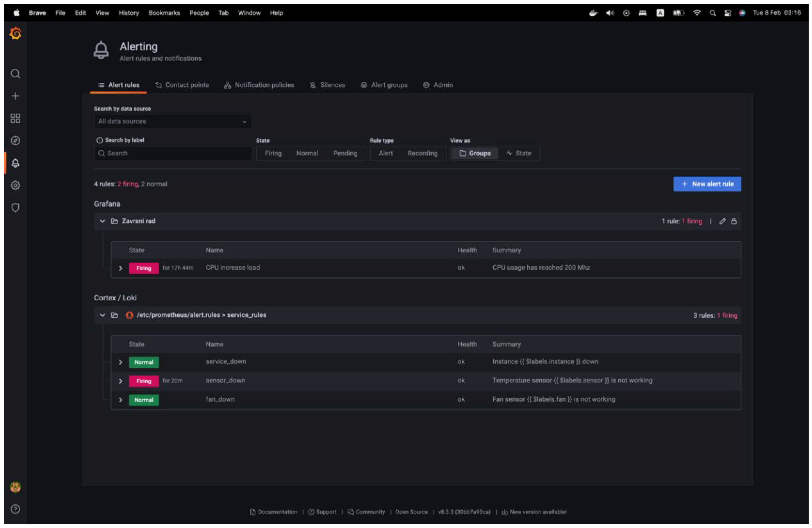Select the Recording rule type filter
Viewport: 812px width, 528px height.
pyautogui.click(x=422, y=153)
